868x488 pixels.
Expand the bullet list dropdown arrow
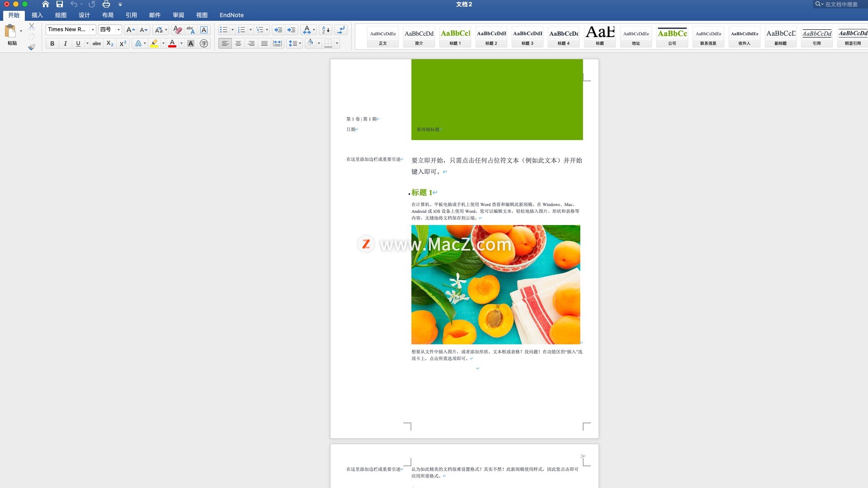click(232, 30)
